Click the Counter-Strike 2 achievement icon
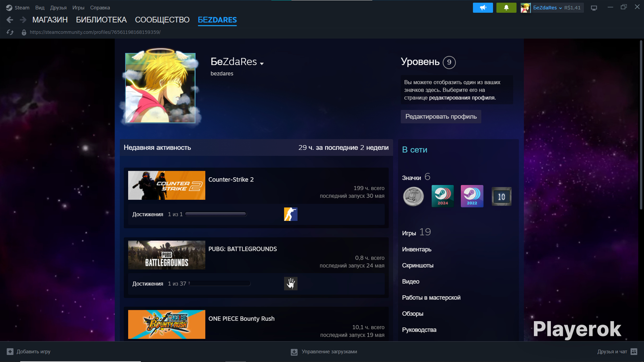Image resolution: width=644 pixels, height=362 pixels. (x=291, y=214)
